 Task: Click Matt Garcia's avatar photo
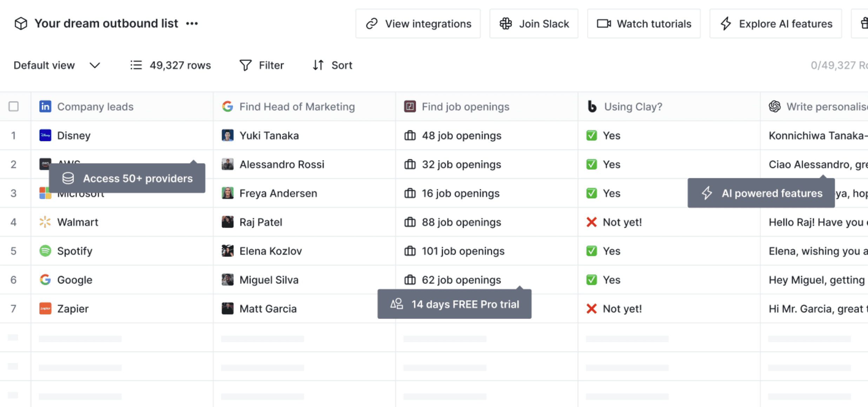click(x=227, y=308)
